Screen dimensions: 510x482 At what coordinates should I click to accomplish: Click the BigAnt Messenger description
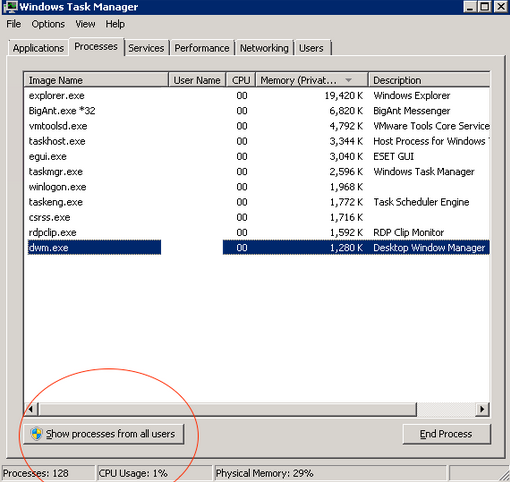pyautogui.click(x=412, y=111)
